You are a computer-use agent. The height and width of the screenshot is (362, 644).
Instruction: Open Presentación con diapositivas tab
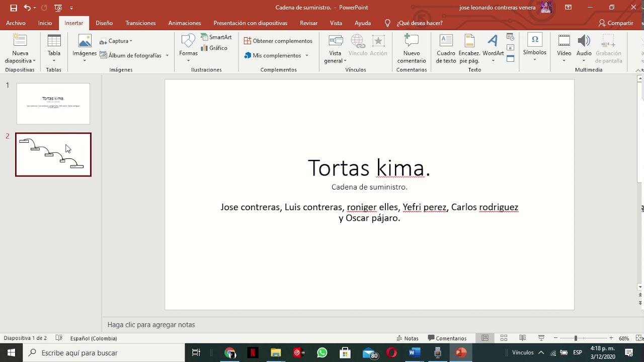coord(250,23)
